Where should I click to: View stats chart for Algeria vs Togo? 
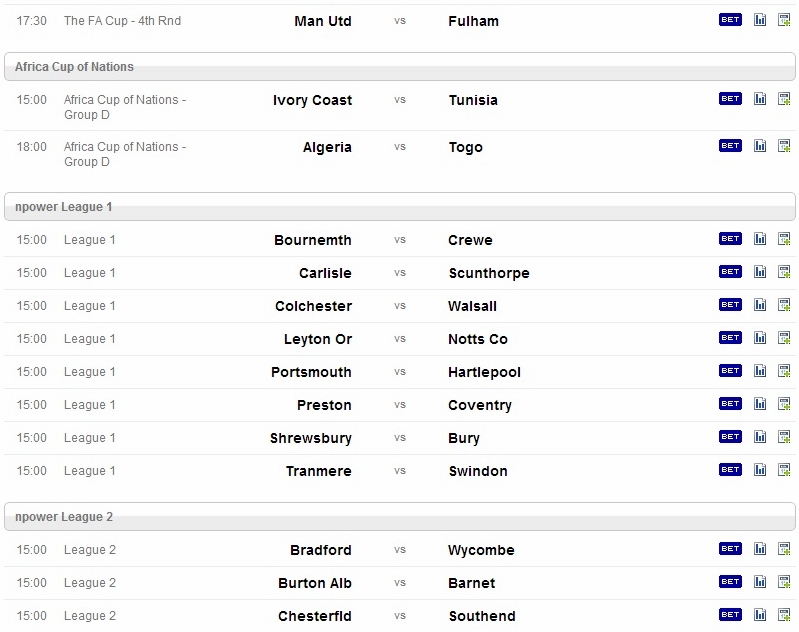tap(760, 146)
